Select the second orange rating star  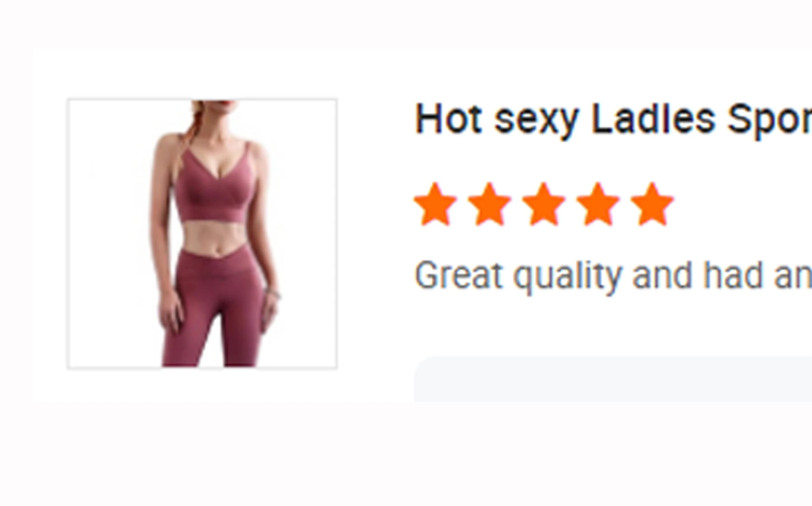click(489, 204)
